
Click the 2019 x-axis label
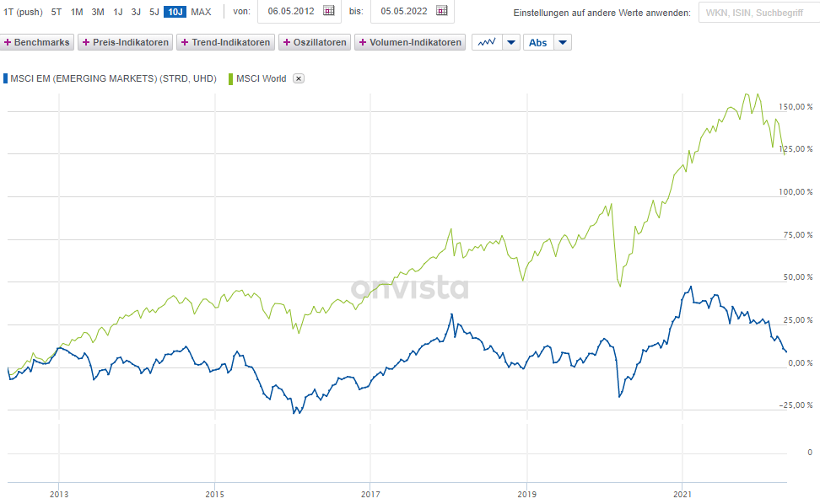pos(526,494)
